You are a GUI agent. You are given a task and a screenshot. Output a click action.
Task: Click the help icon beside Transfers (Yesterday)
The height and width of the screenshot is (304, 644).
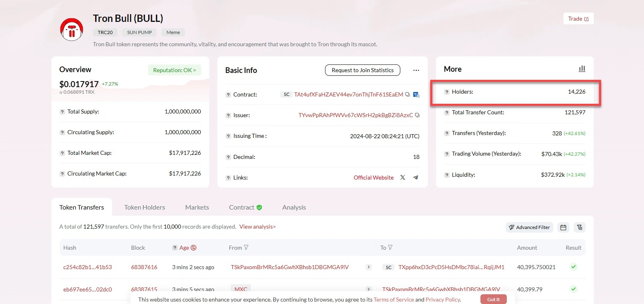pos(447,133)
